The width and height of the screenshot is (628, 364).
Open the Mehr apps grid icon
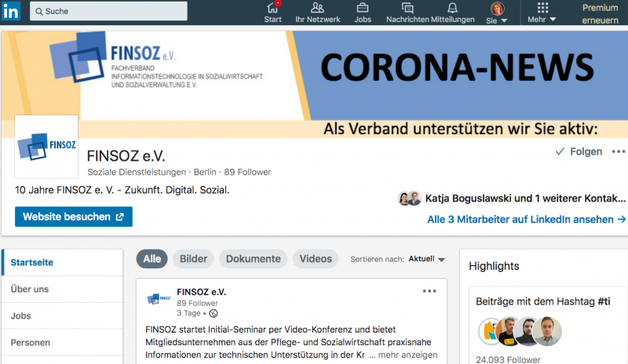[x=542, y=9]
